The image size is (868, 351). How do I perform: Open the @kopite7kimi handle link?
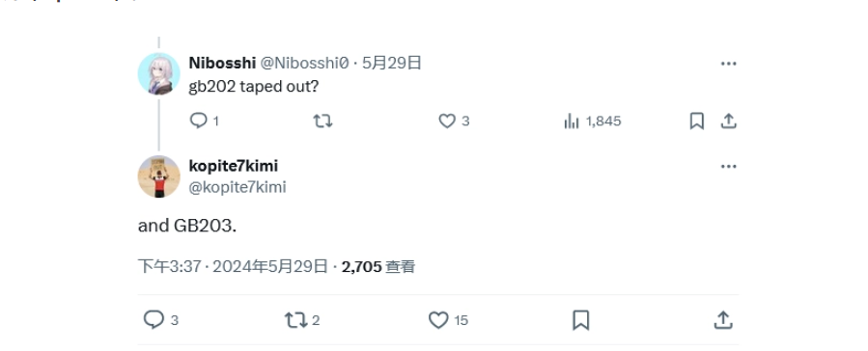pyautogui.click(x=238, y=187)
